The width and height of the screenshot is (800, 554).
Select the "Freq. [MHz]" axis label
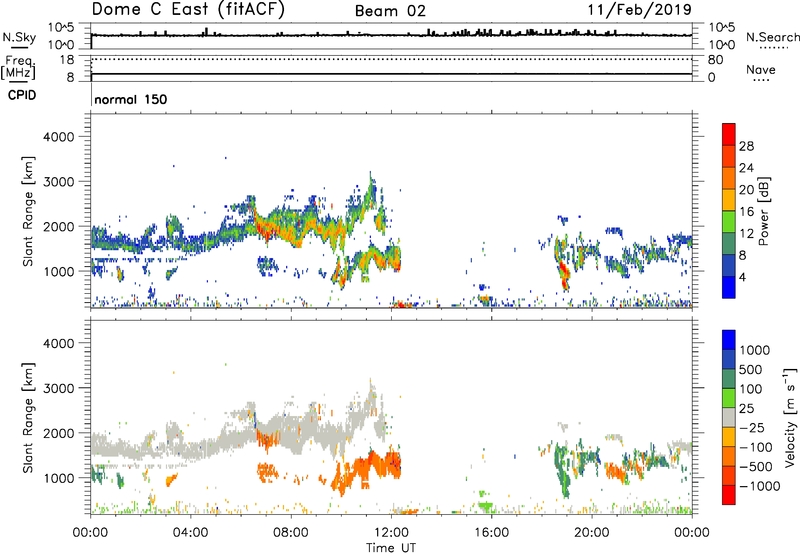click(x=19, y=67)
